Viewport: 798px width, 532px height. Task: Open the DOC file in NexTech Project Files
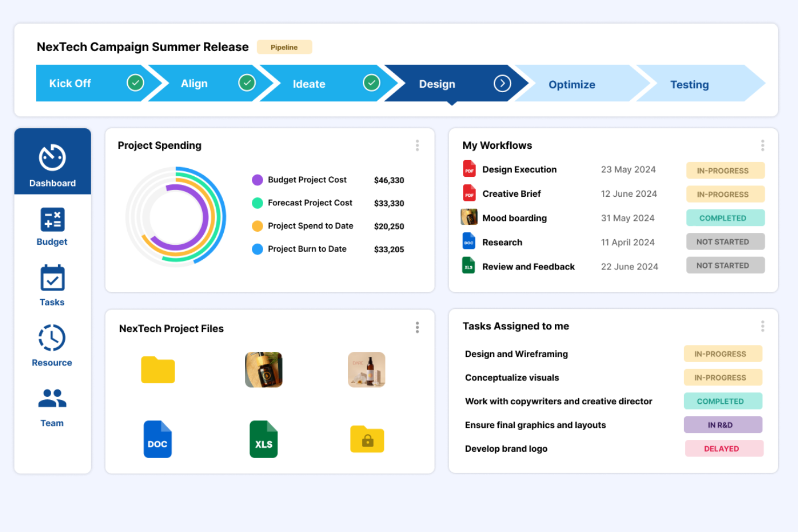[x=157, y=439]
